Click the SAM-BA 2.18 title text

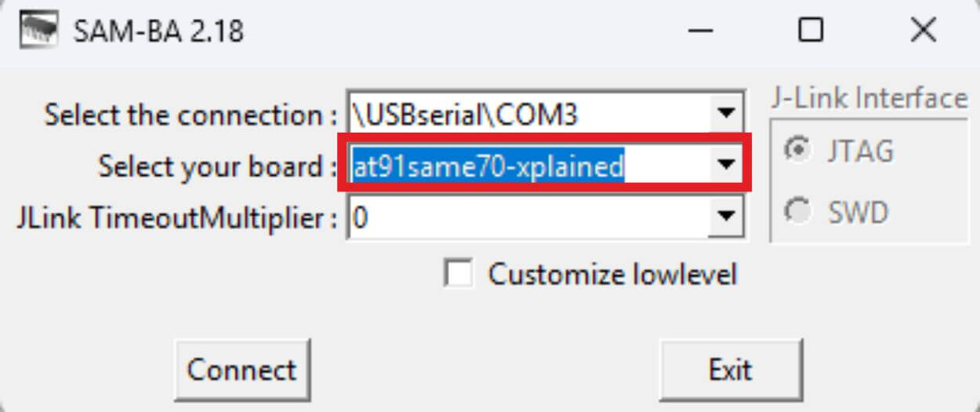click(158, 31)
